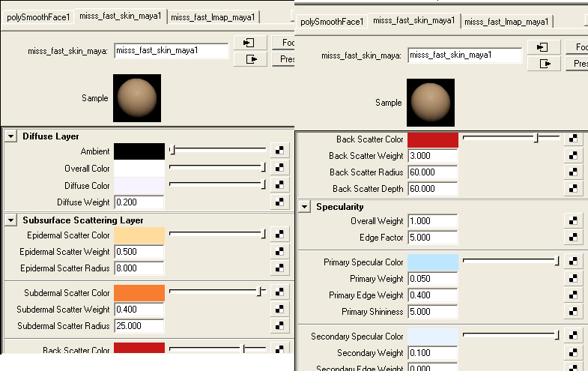
Task: Open the white Overall Color swatch
Action: click(139, 169)
